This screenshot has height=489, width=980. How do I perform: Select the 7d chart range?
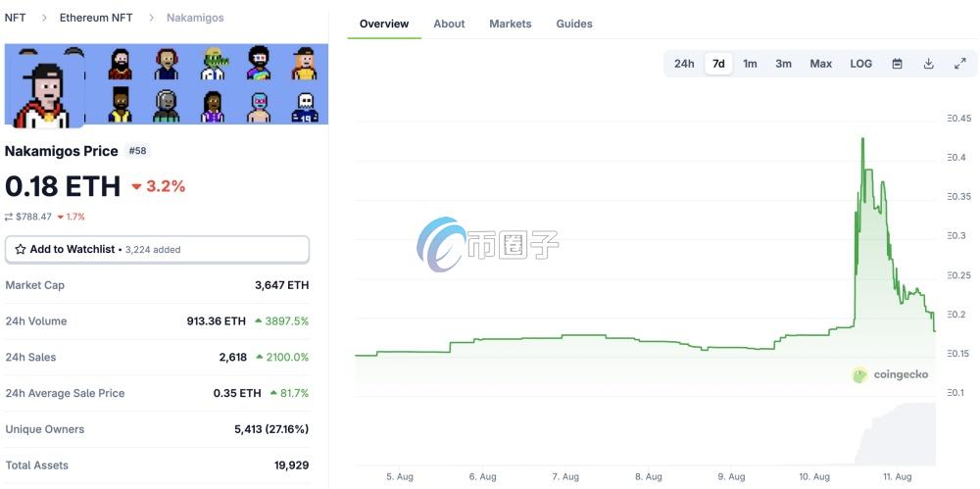[x=718, y=64]
